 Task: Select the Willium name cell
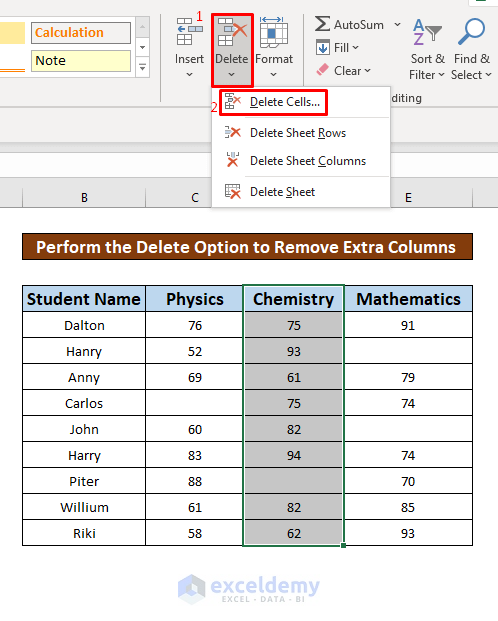(84, 507)
